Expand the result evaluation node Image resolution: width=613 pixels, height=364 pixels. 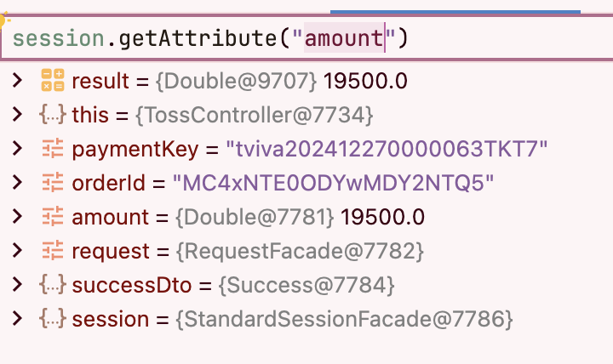17,81
